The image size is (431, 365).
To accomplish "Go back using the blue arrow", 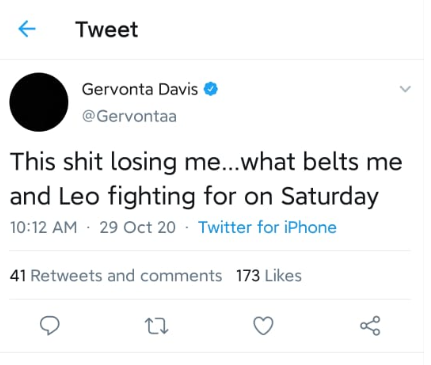I will [27, 29].
